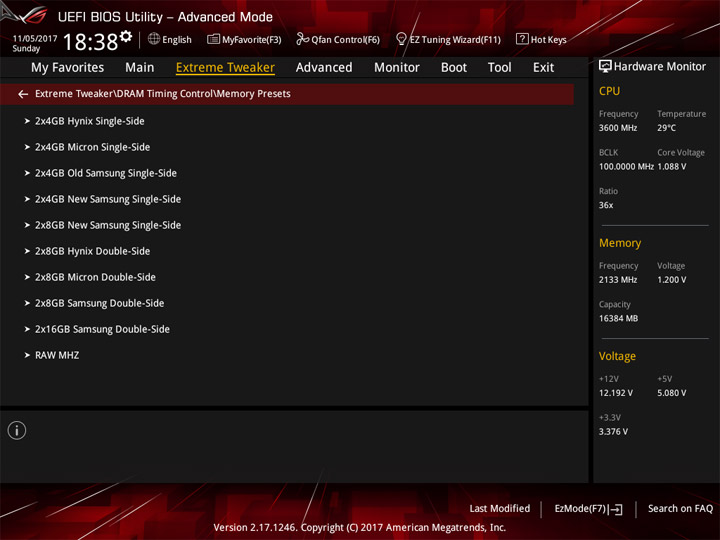Open the Monitor tab

(x=397, y=68)
